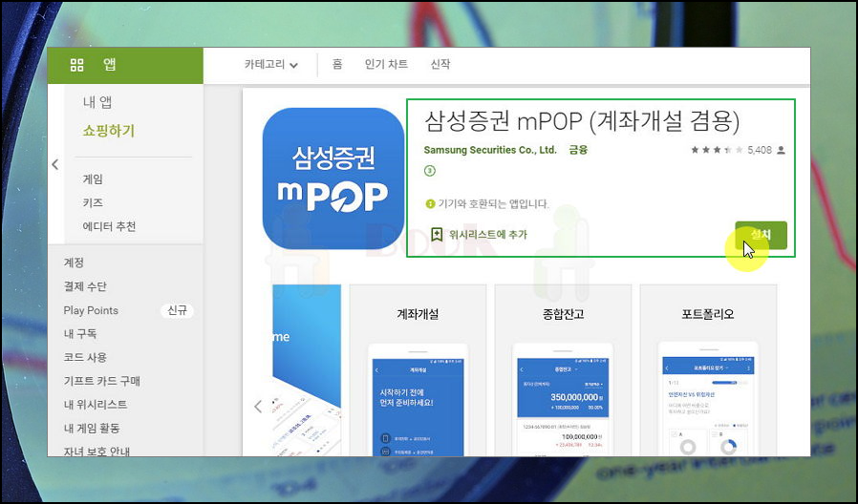Image resolution: width=858 pixels, height=504 pixels.
Task: Select 쇼핑하기 in sidebar
Action: click(x=108, y=131)
